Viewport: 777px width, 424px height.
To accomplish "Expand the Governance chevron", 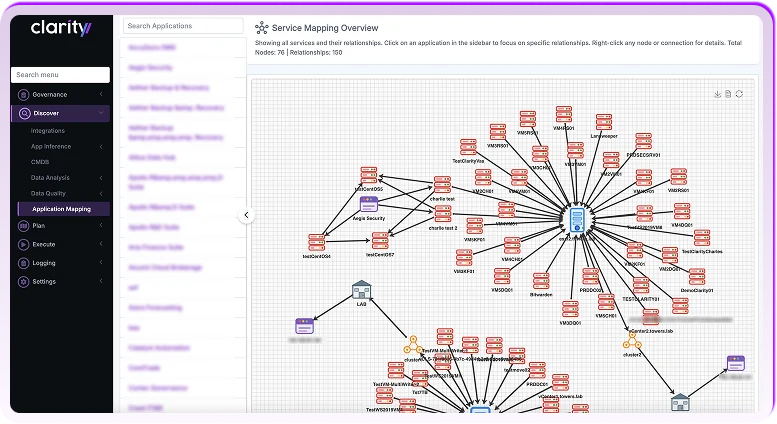I will 101,94.
